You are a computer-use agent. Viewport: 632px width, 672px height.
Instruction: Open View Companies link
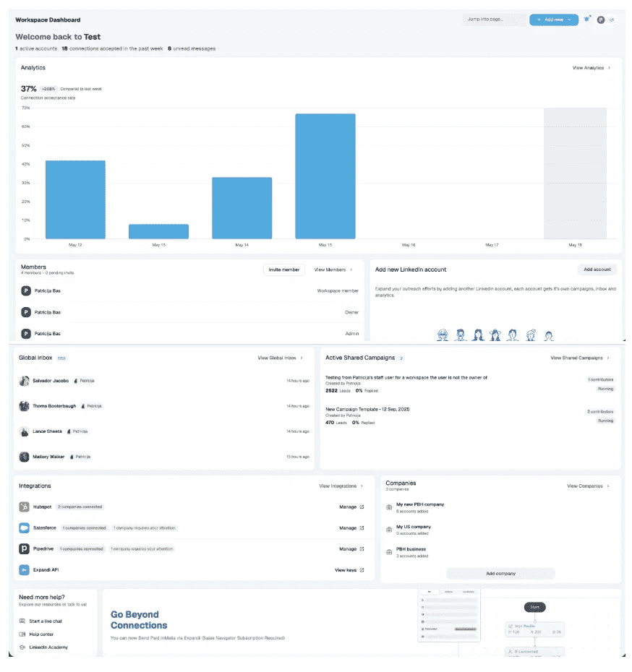click(x=584, y=486)
